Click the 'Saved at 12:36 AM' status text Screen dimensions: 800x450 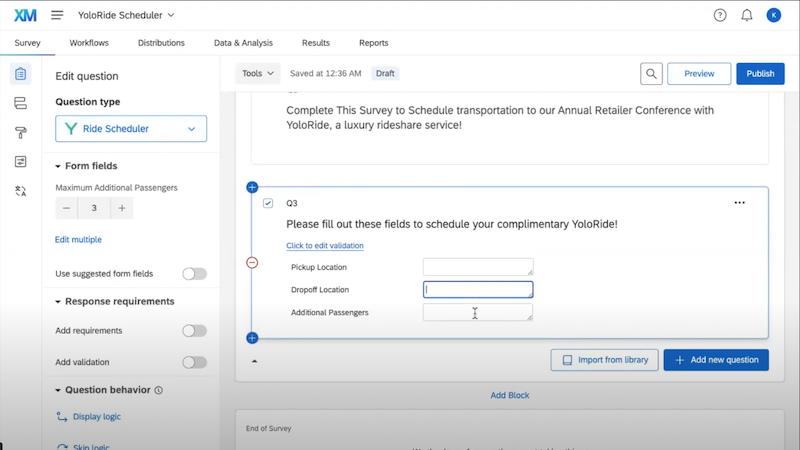[326, 73]
